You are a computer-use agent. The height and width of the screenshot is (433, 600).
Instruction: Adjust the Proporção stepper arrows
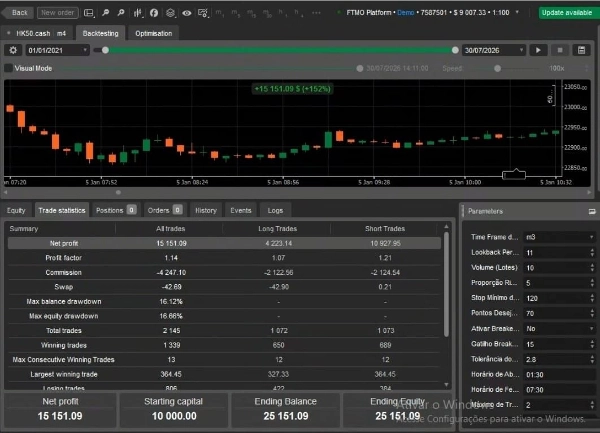(592, 283)
